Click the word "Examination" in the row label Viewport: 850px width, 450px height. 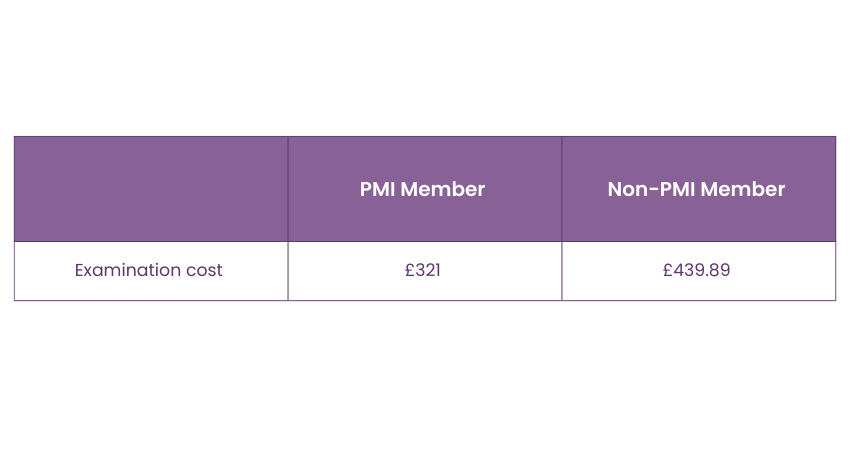point(127,270)
